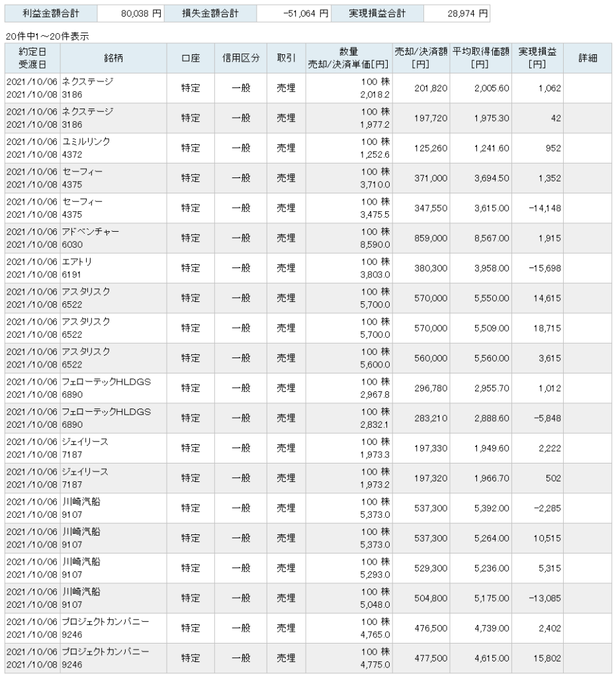
Task: Select the ユミルリンク 4372 stock name
Action: tap(86, 148)
